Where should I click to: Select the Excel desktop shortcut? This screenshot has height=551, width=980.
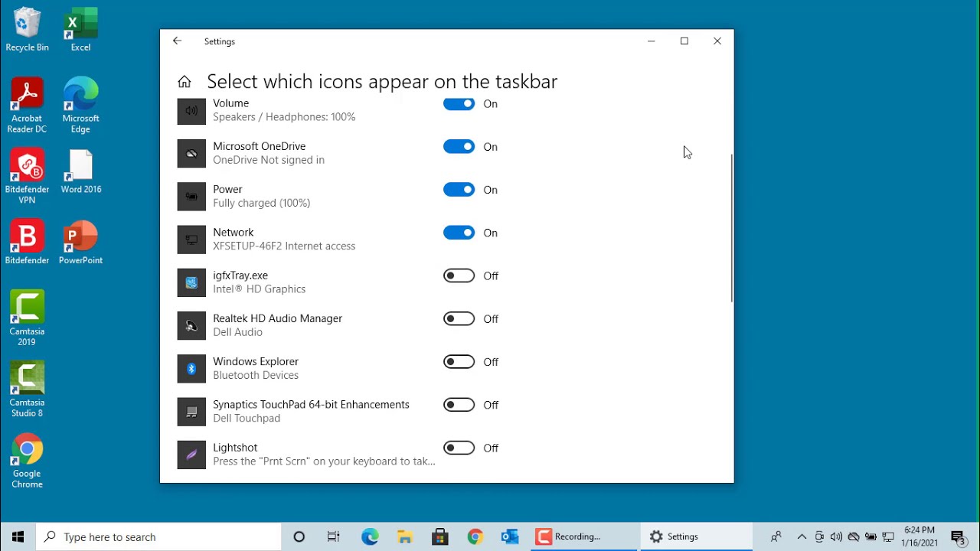coord(80,30)
